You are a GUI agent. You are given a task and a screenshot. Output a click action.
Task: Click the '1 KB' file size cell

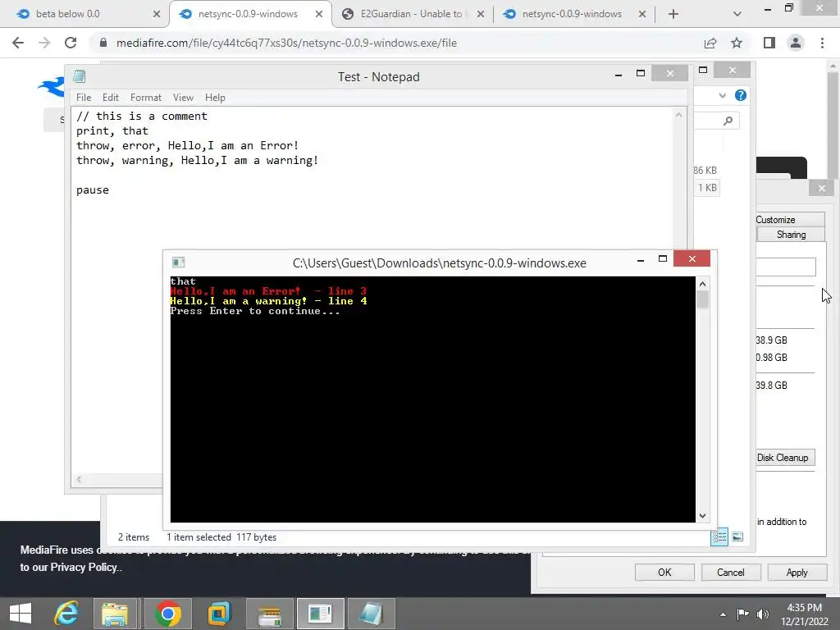pyautogui.click(x=707, y=188)
